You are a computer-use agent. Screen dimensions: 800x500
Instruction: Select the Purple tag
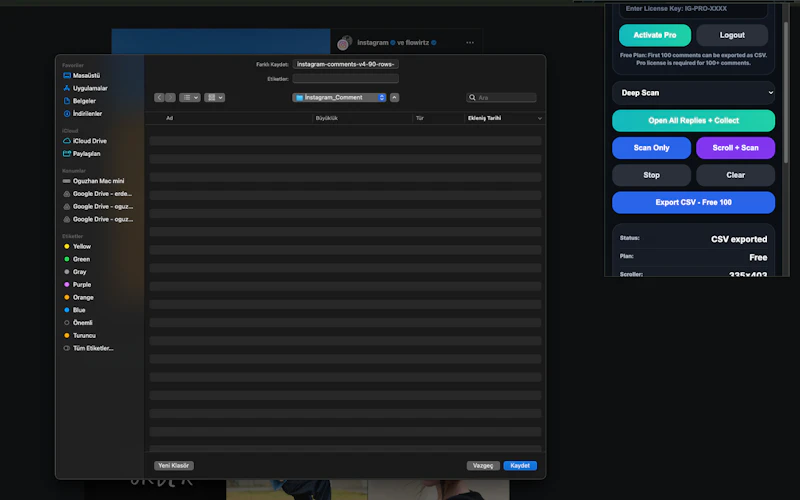coord(78,285)
